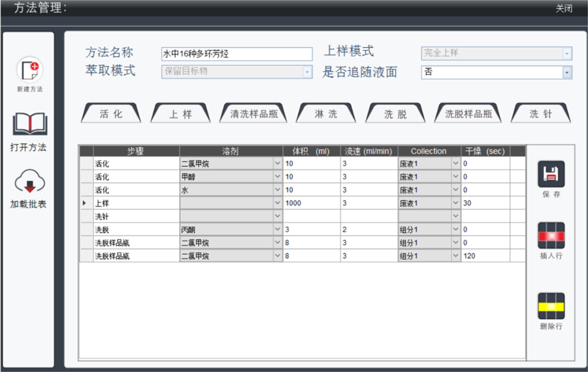This screenshot has height=372, width=588.
Task: Expand Collection dropdown in the 洗脱 row
Action: [455, 230]
